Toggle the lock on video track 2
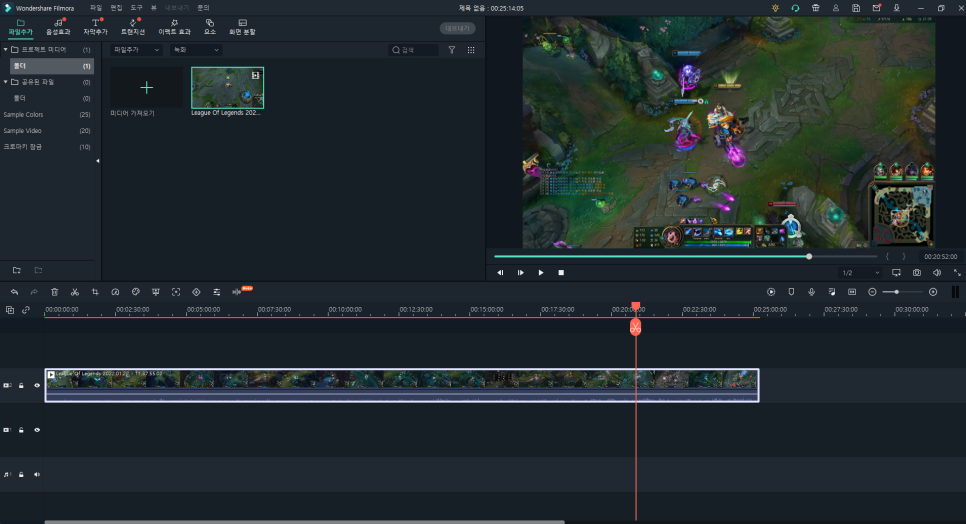Viewport: 966px width, 524px height. [21, 385]
